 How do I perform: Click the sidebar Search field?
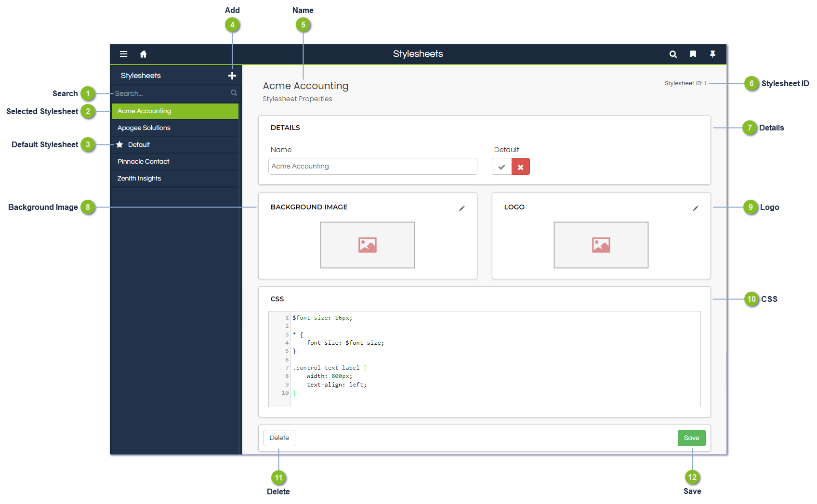pos(175,93)
